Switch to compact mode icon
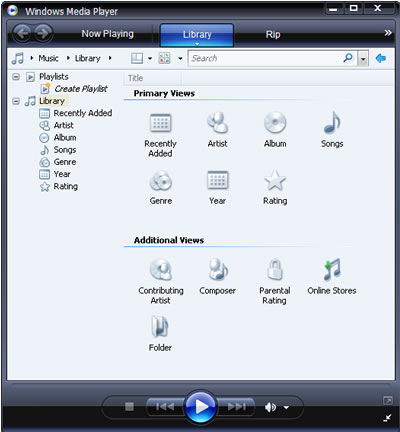400x432 pixels. [x=387, y=418]
